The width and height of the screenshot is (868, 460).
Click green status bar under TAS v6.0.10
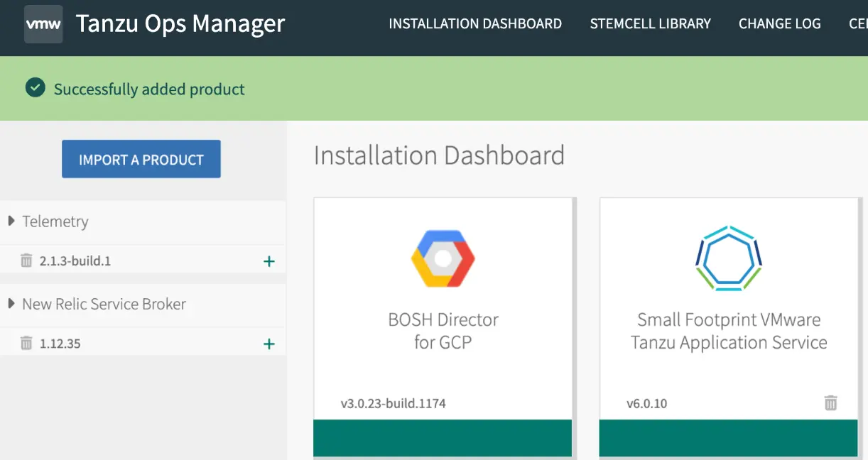click(x=728, y=438)
